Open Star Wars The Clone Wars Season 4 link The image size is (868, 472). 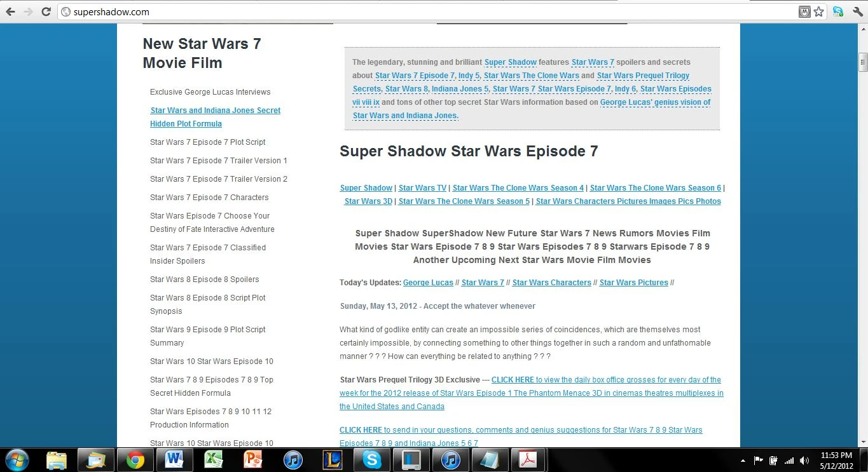pyautogui.click(x=518, y=188)
